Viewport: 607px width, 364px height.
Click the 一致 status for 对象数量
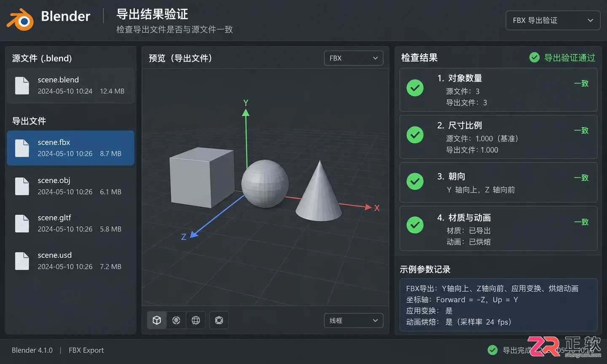click(581, 83)
